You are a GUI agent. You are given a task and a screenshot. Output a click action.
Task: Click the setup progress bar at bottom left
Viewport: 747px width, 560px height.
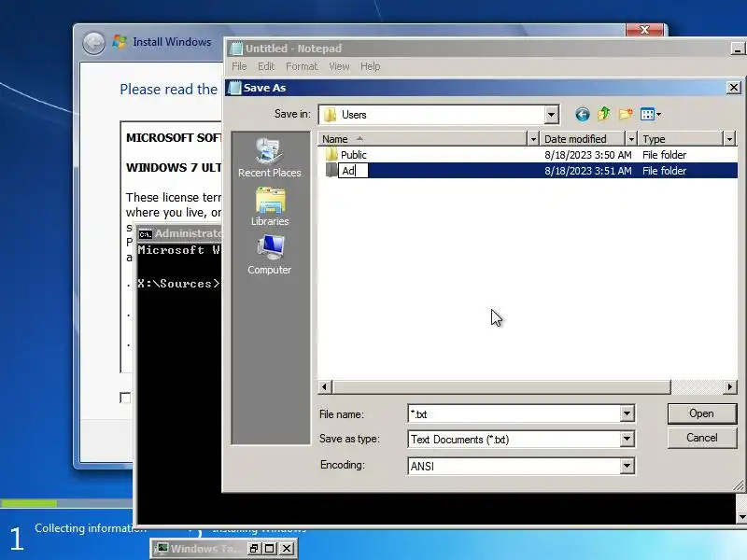[66, 503]
